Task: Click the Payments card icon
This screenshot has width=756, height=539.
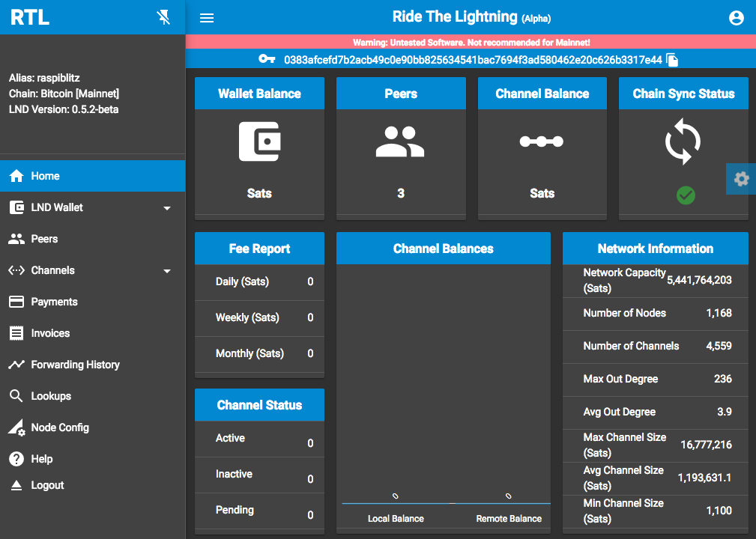Action: tap(16, 302)
